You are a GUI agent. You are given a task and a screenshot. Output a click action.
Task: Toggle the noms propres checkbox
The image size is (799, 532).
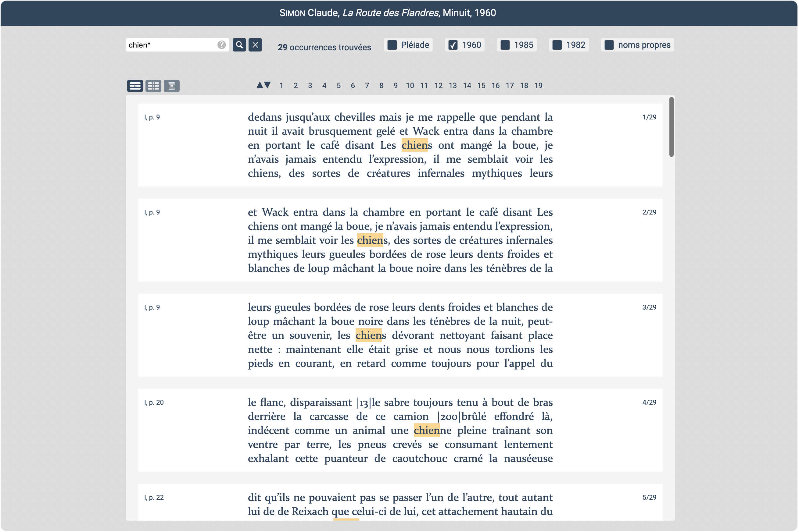(609, 45)
